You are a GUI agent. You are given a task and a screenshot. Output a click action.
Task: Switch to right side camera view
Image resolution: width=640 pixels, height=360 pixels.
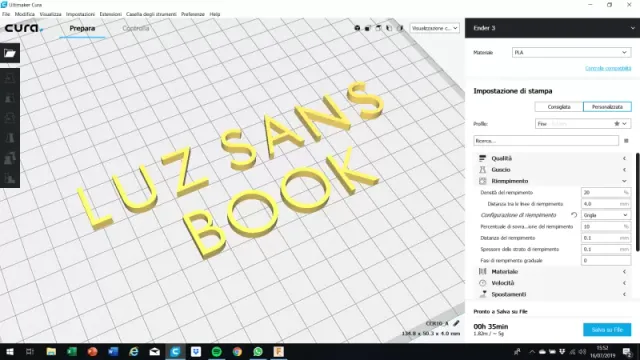coord(400,28)
